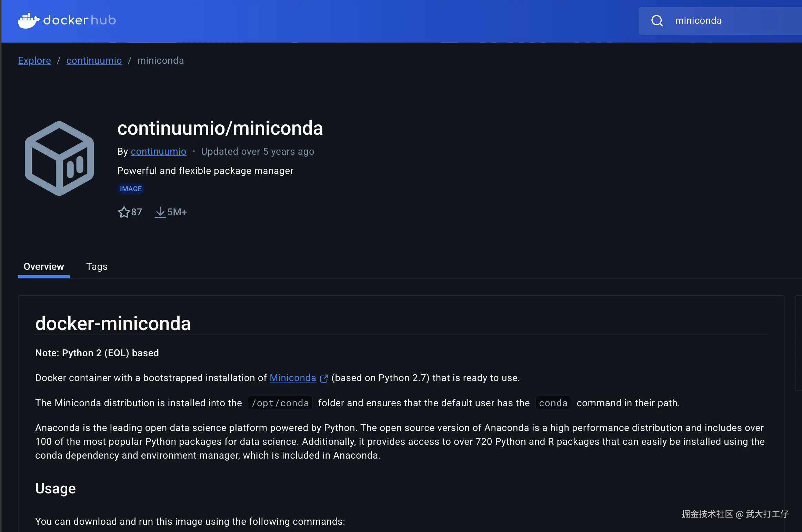Screen dimensions: 802x532
Task: Click the docker hub wordmark text
Action: [x=79, y=20]
